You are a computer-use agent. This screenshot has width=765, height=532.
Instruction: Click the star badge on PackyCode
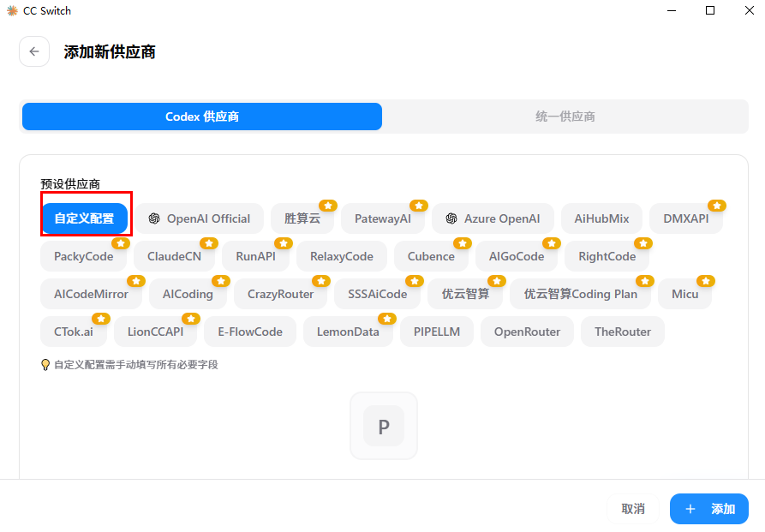[121, 243]
